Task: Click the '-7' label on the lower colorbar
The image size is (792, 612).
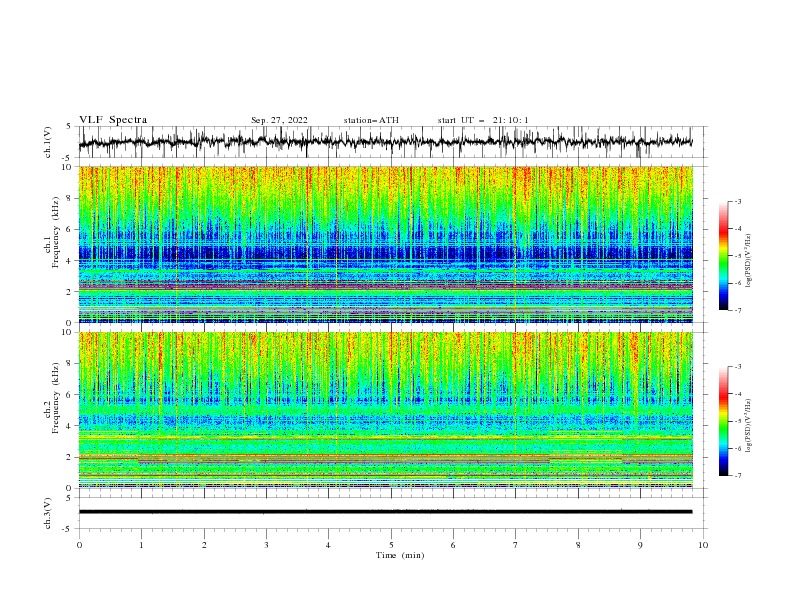Action: 737,476
